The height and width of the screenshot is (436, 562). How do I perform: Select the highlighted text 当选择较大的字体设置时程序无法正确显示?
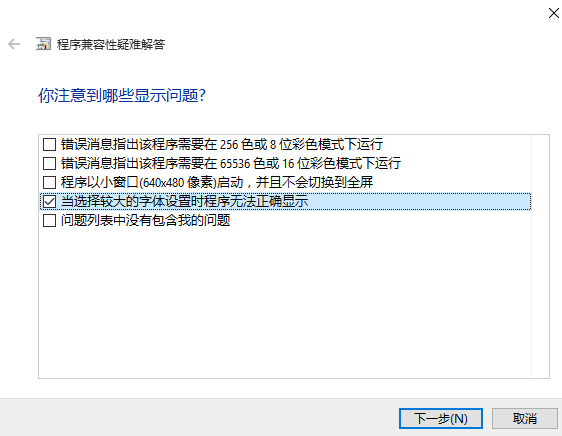pyautogui.click(x=185, y=202)
